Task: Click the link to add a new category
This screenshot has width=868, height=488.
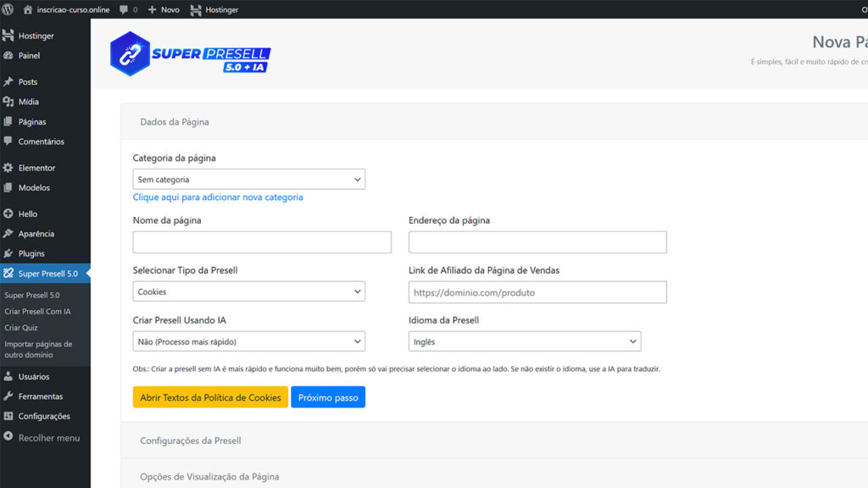Action: point(218,197)
